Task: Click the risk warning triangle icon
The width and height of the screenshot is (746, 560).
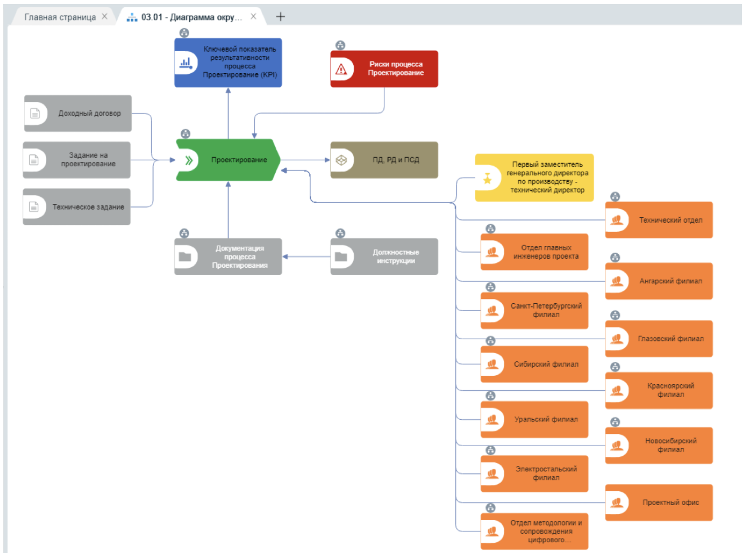Action: click(x=341, y=69)
